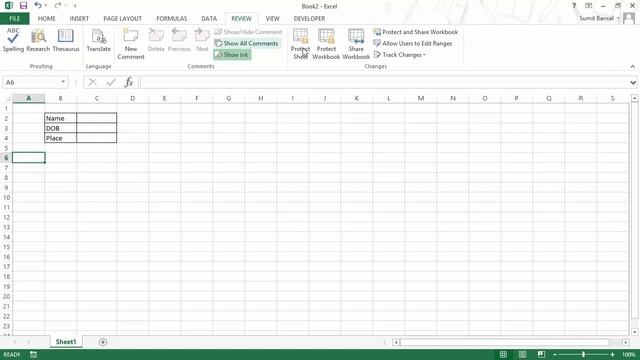The width and height of the screenshot is (640, 360).
Task: Open the FILE tab
Action: click(x=14, y=19)
